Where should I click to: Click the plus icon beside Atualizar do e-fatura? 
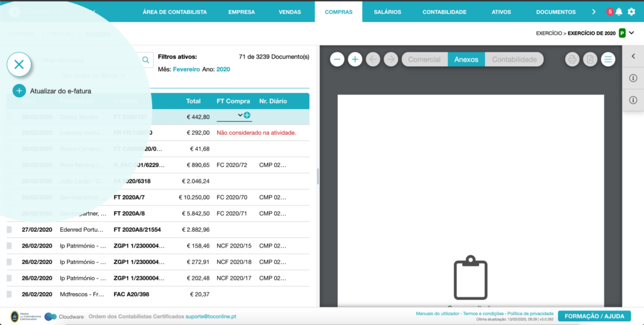coord(19,91)
